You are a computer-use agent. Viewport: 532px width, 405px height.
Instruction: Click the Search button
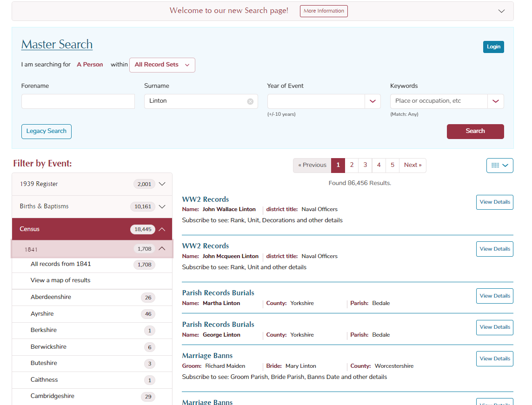click(x=475, y=132)
